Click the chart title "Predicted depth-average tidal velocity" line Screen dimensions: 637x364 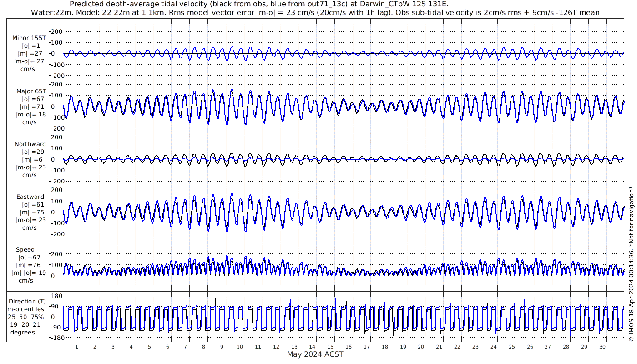click(x=259, y=4)
